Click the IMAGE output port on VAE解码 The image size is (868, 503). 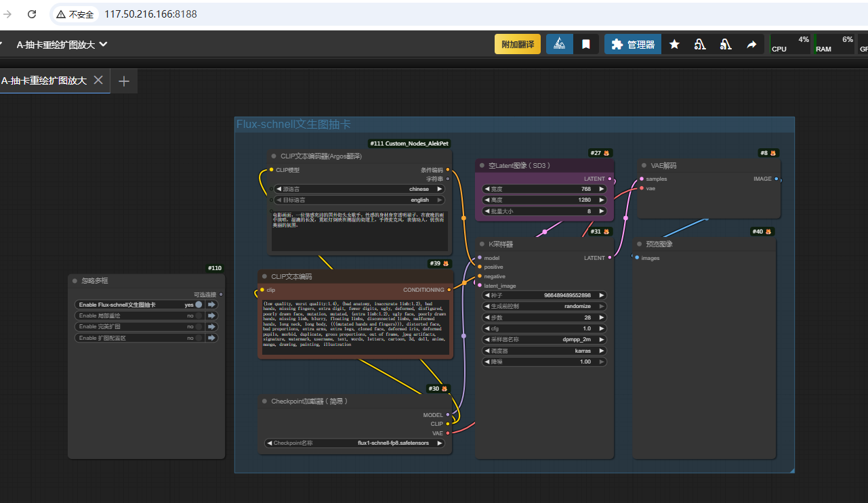[777, 179]
